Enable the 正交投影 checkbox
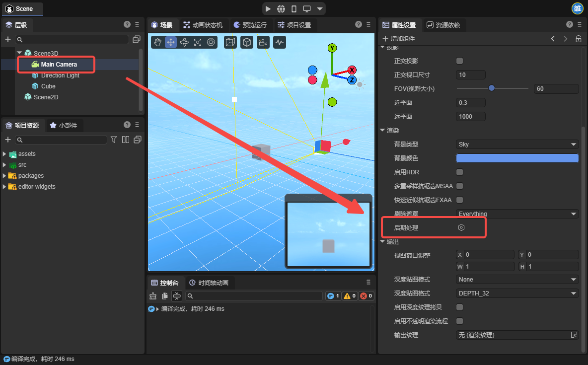 (459, 61)
